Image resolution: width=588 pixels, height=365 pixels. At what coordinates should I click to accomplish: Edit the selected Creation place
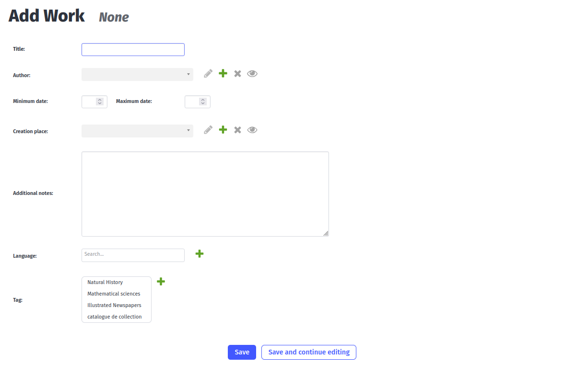(x=208, y=129)
